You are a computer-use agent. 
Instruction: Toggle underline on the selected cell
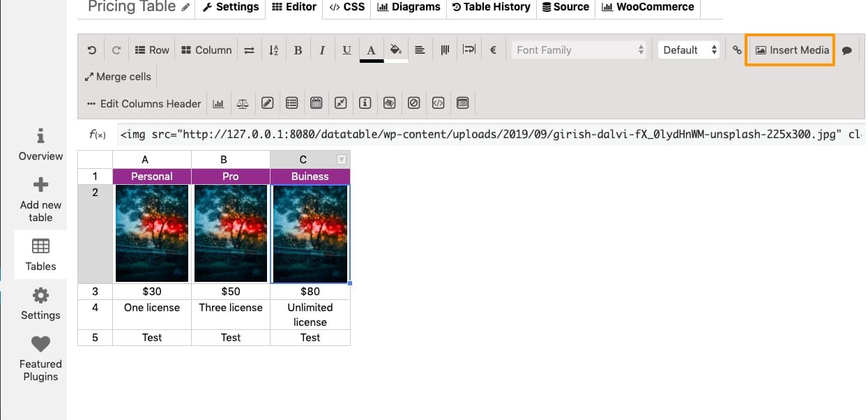coord(347,50)
